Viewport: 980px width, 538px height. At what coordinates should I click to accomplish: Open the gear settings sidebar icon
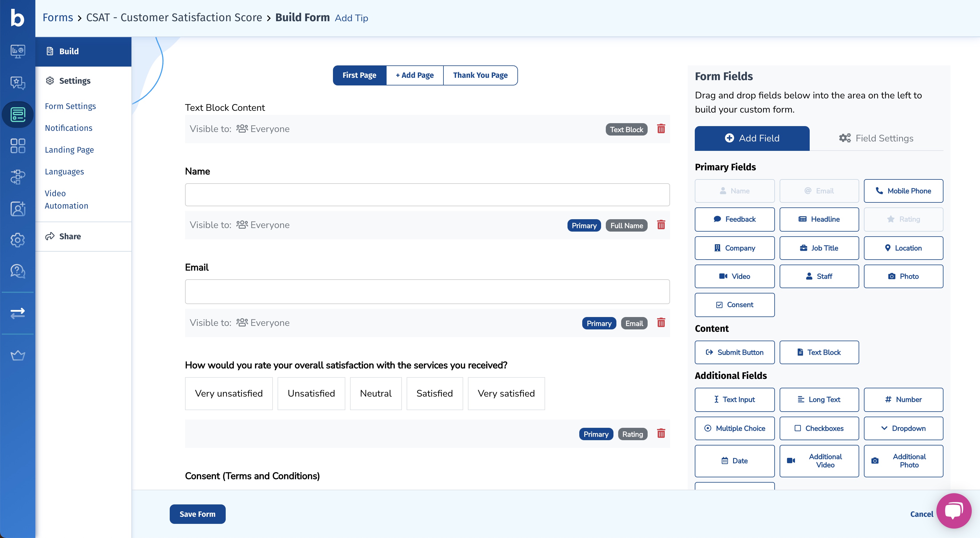pyautogui.click(x=17, y=240)
